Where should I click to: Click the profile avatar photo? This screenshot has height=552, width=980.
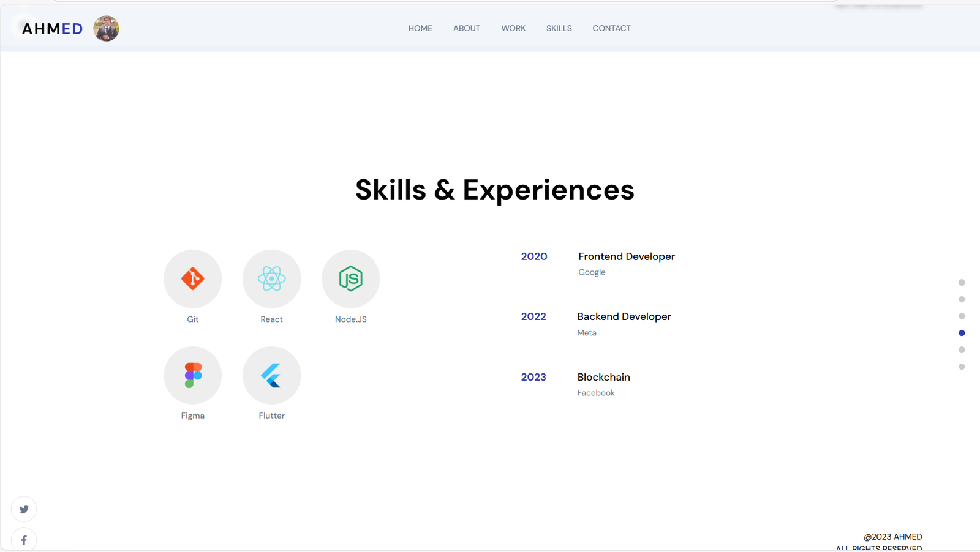click(x=106, y=29)
